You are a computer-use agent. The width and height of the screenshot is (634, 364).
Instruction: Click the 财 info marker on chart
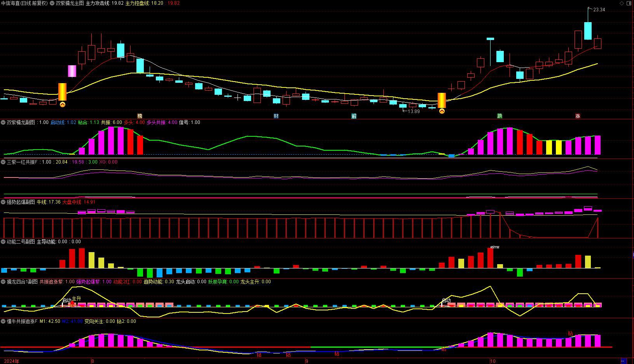click(276, 116)
